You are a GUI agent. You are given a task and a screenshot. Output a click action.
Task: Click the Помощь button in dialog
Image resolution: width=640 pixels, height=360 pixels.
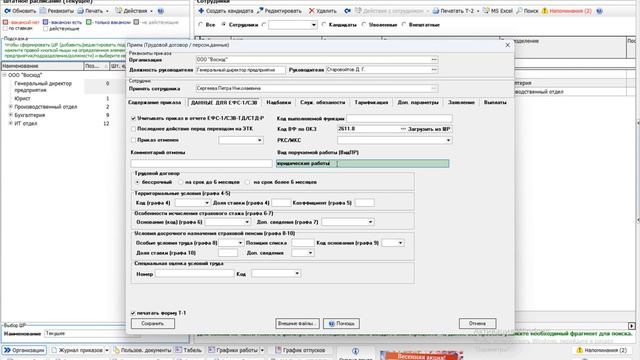[342, 324]
